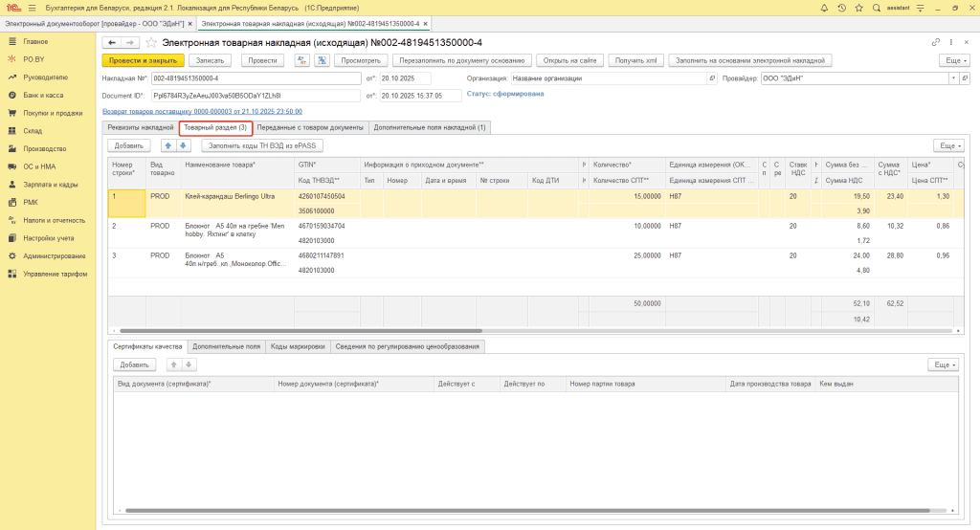Select Банк и касса in sidebar

pos(43,95)
